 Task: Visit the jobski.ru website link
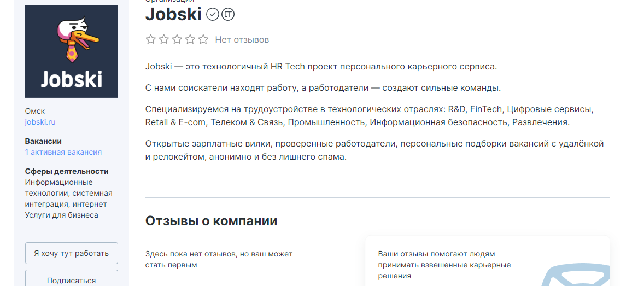pos(40,122)
